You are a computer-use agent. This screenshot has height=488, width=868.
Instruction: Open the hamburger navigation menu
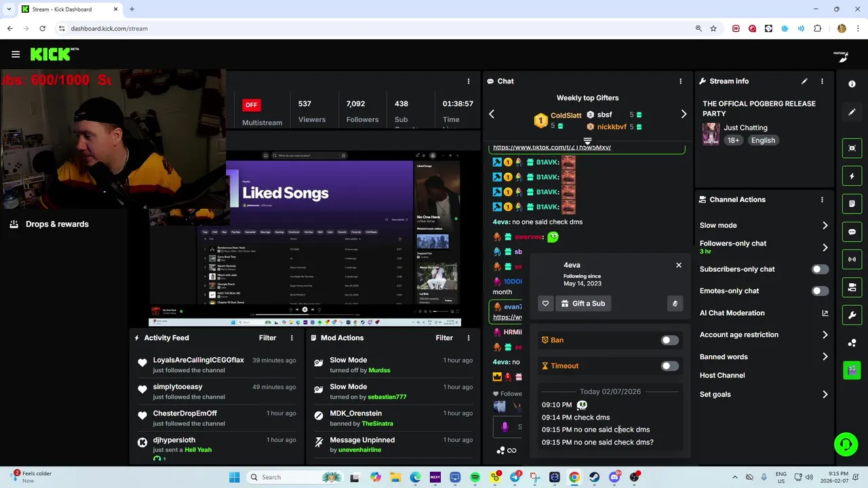point(15,54)
